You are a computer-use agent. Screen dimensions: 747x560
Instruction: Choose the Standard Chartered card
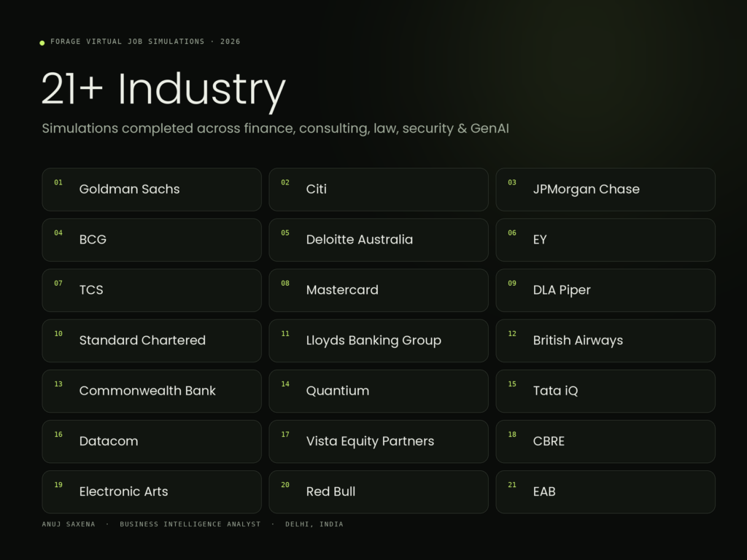pyautogui.click(x=152, y=341)
